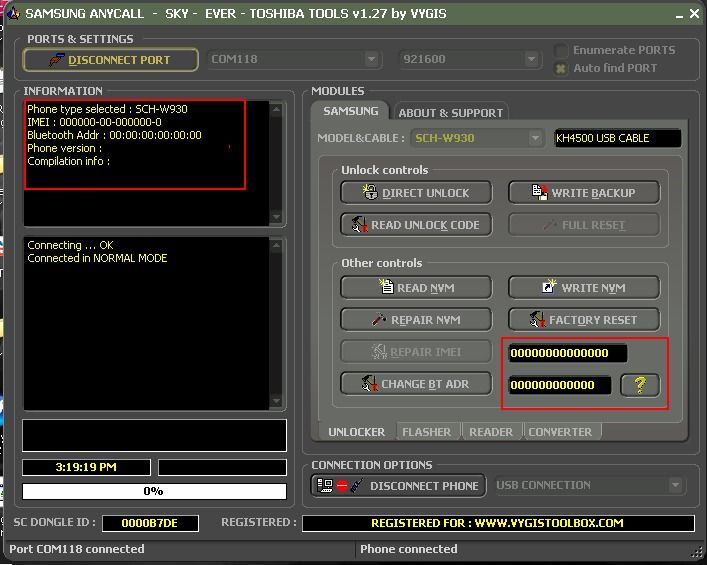Select the READER bottom tab
This screenshot has width=707, height=565.
point(491,432)
